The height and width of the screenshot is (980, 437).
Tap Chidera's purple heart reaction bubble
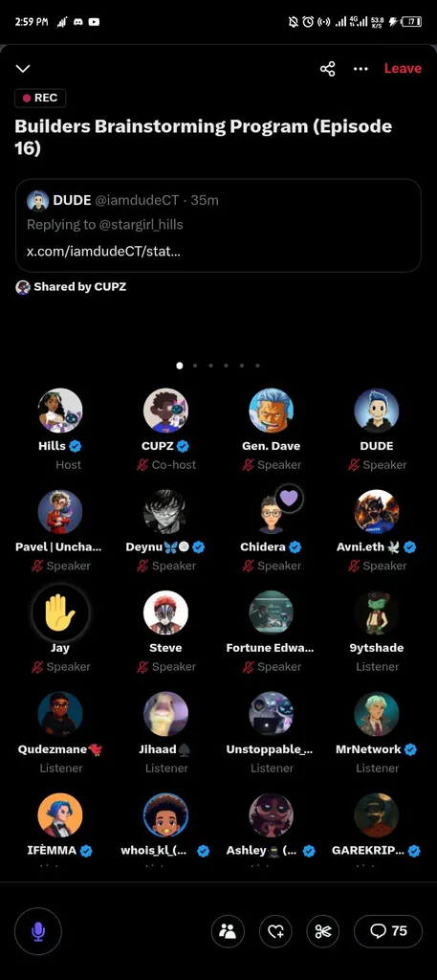coord(289,499)
